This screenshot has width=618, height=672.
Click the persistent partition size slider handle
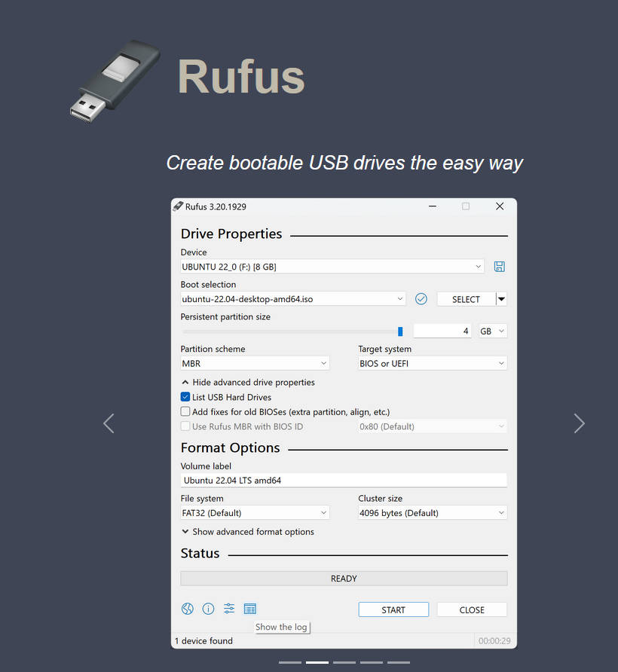(400, 331)
